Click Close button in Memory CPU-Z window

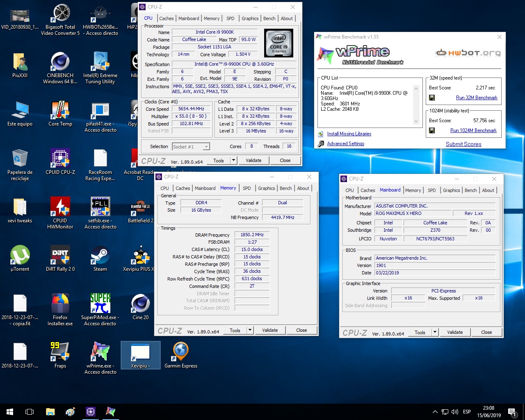[x=301, y=330]
